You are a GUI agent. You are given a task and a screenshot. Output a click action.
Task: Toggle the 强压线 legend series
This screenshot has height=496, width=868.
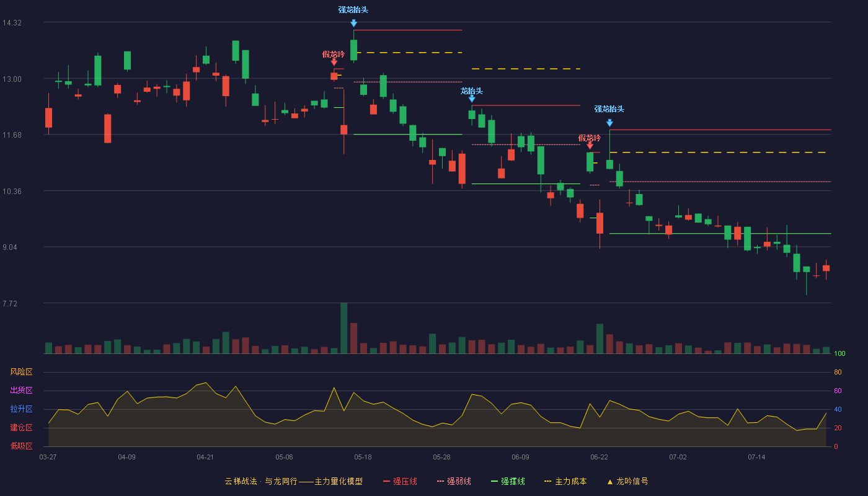[x=400, y=481]
